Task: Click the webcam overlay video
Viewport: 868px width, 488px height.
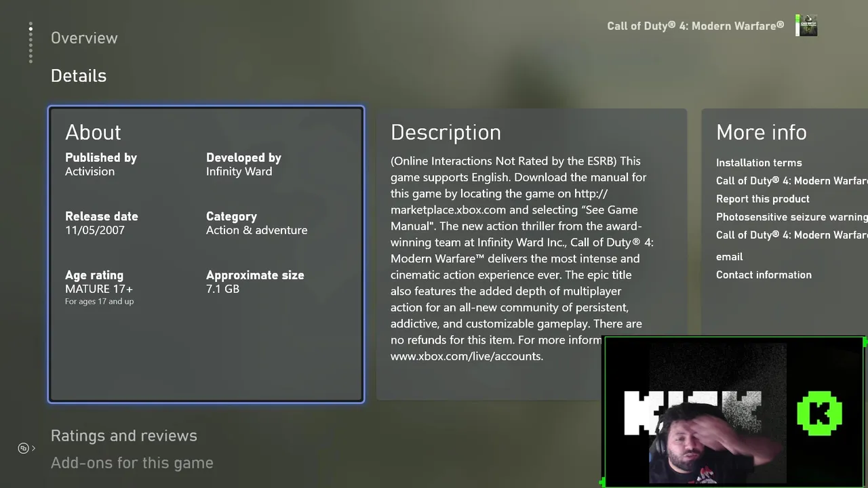Action: [734, 411]
